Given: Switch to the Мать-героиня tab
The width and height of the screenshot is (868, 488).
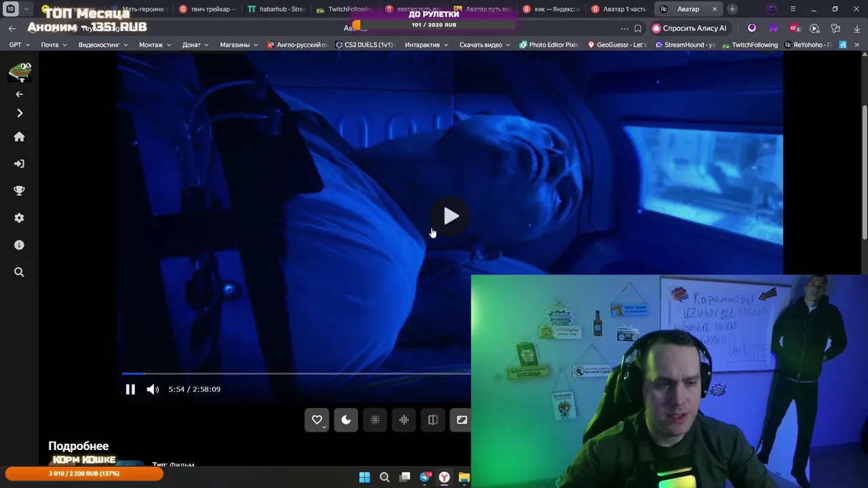Looking at the screenshot, I should pos(138,9).
